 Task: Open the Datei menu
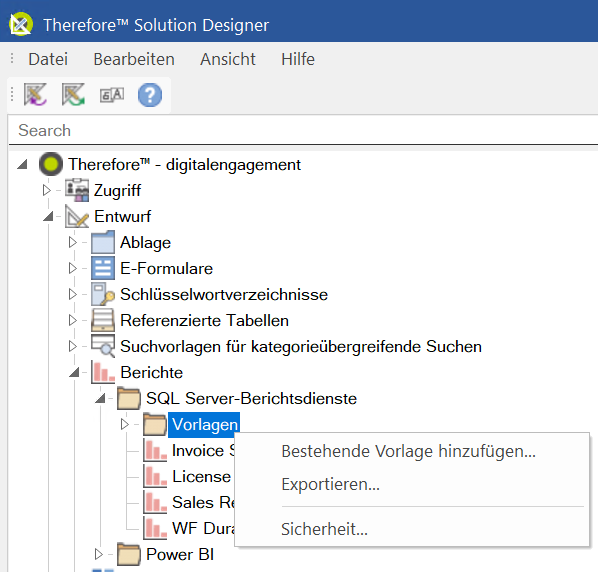(48, 59)
